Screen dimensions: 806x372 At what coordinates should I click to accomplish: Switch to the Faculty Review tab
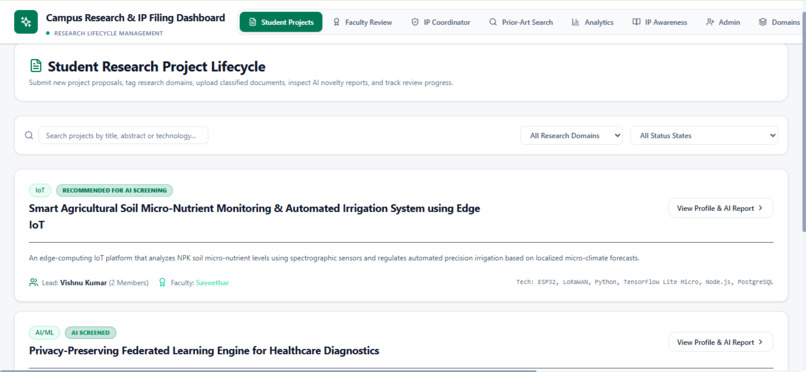362,22
